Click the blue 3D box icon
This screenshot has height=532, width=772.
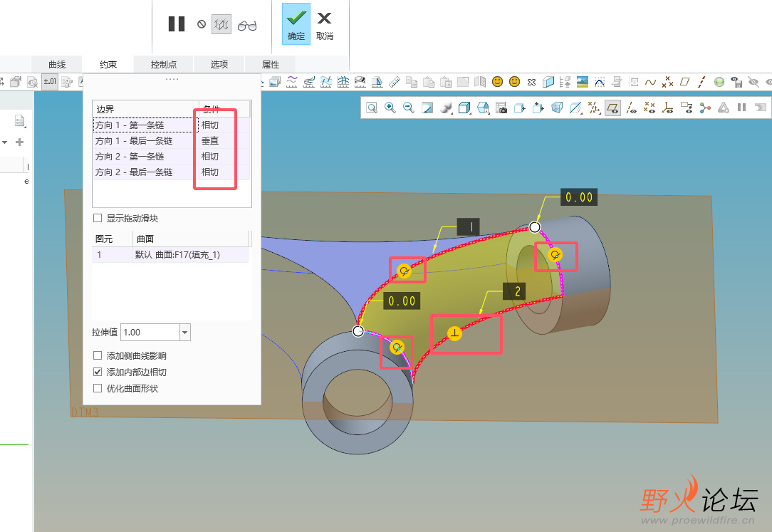point(548,82)
